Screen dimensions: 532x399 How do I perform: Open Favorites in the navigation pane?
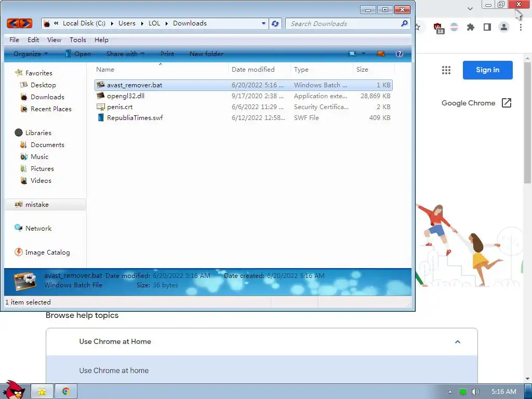click(34, 73)
